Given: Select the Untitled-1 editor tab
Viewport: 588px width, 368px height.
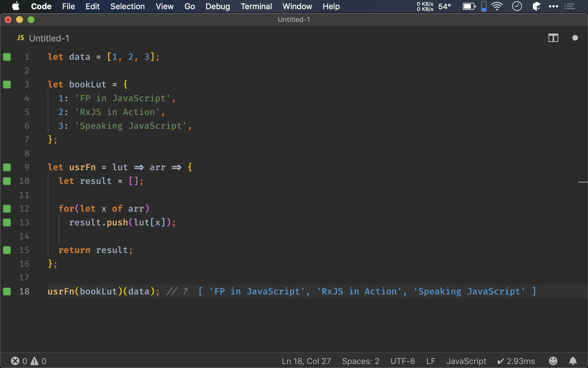Looking at the screenshot, I should click(x=49, y=38).
